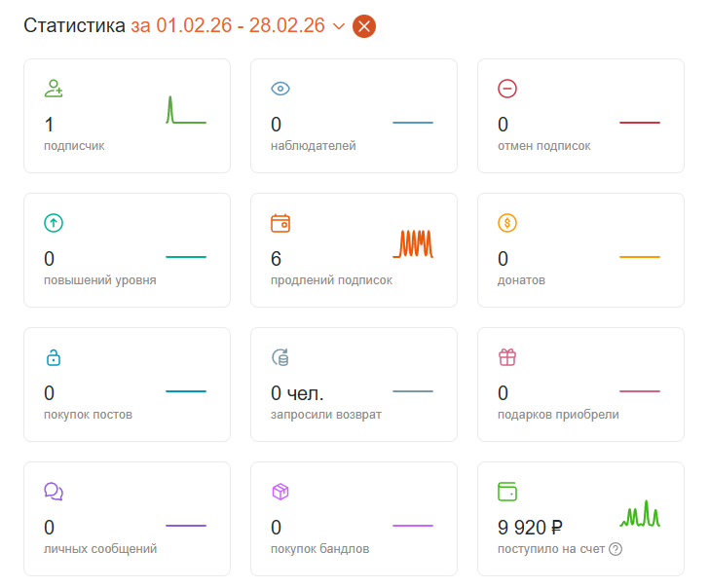
Task: Open help tooltip next to поступило на счет
Action: (x=616, y=549)
